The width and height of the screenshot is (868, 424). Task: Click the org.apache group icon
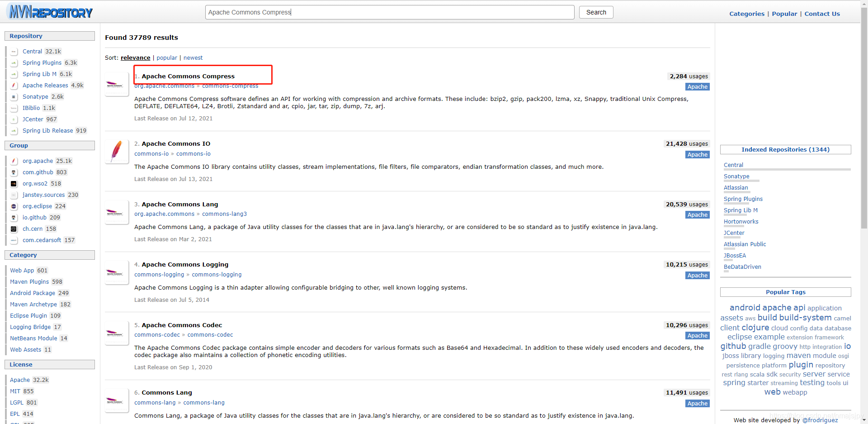(x=14, y=161)
